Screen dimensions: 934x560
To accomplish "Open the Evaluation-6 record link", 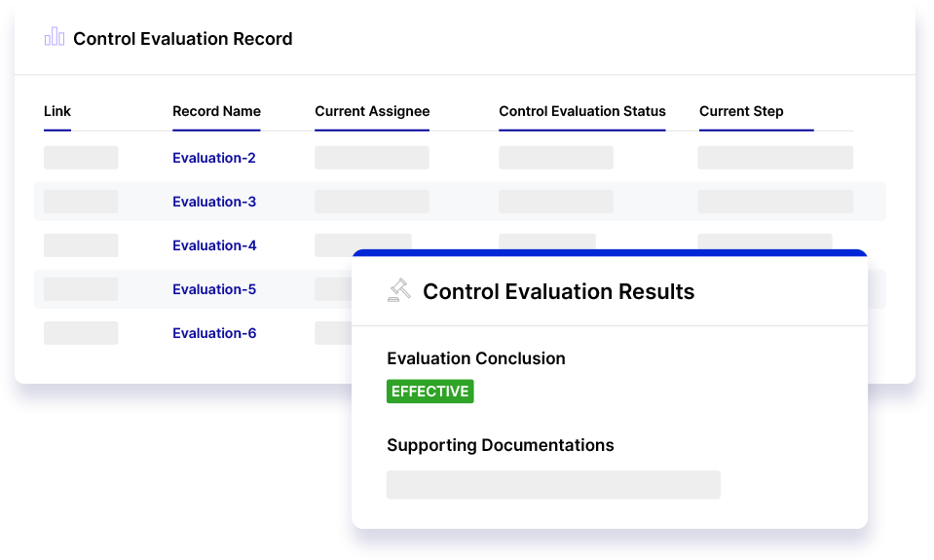I will click(214, 333).
